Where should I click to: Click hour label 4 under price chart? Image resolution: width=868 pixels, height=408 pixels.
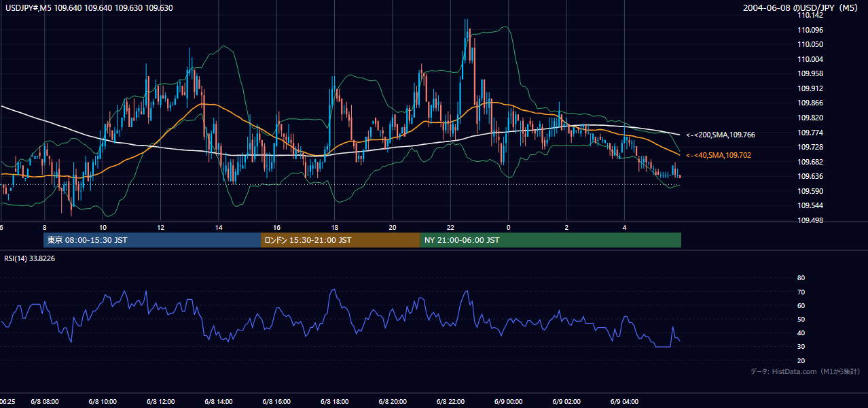(624, 227)
